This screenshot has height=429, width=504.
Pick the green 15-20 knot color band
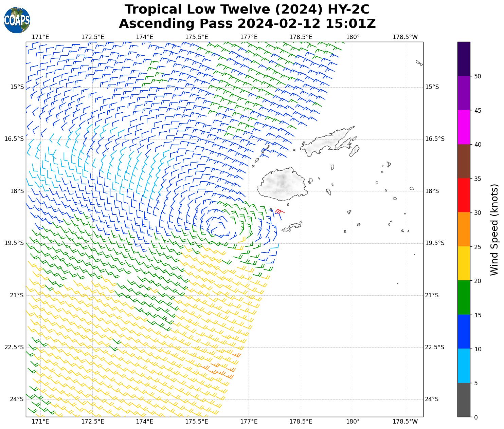click(464, 297)
